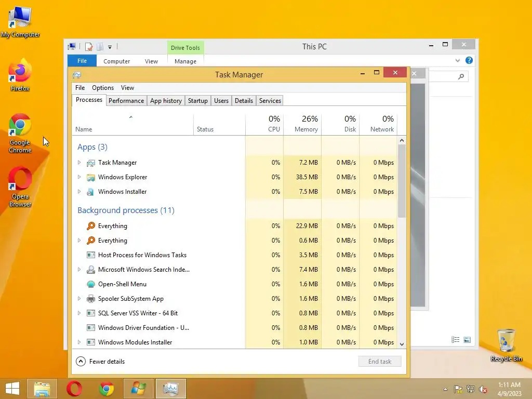The width and height of the screenshot is (532, 399).
Task: Click the Windows Installer process icon
Action: pos(90,192)
